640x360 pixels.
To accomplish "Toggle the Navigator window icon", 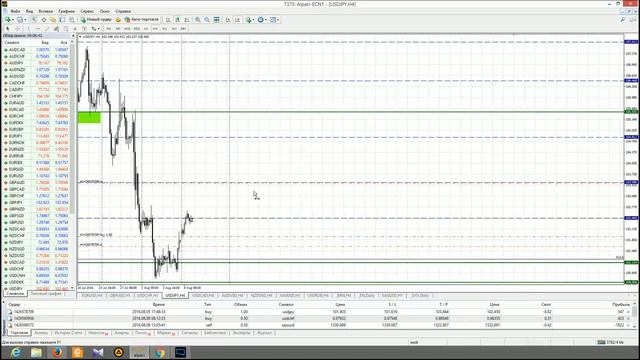I will (x=53, y=20).
